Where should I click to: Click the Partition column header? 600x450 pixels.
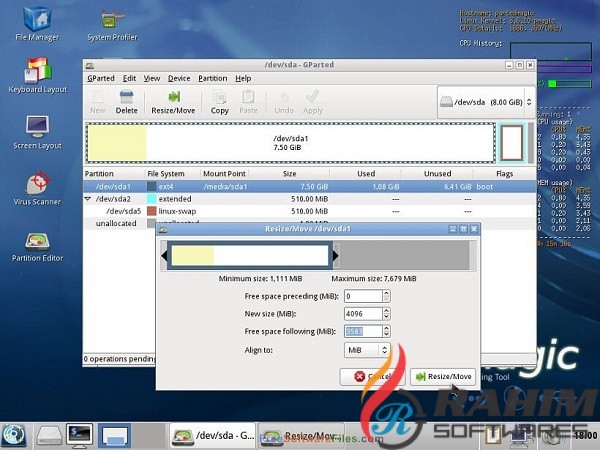[114, 174]
